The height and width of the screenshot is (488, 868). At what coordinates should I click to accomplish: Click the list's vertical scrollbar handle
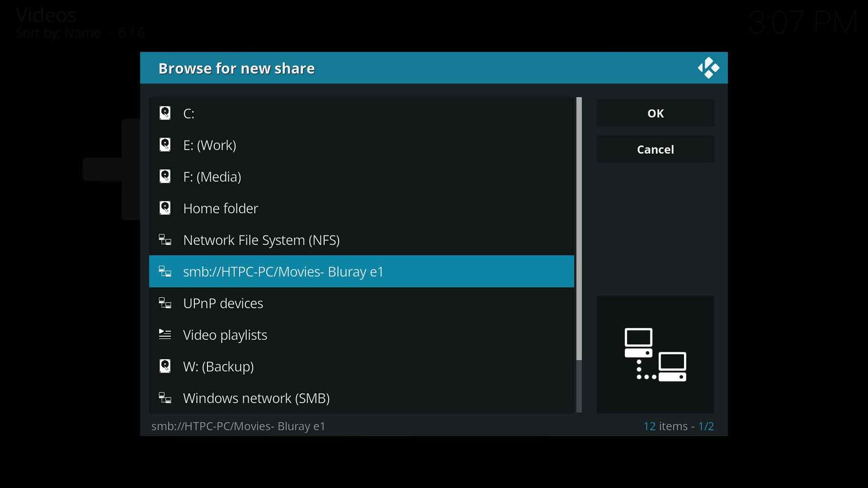pos(579,230)
